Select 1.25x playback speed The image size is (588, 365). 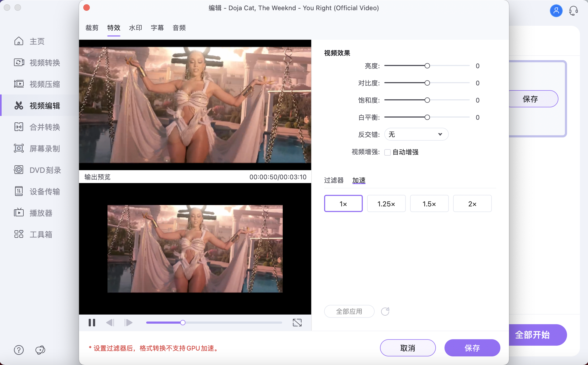pyautogui.click(x=386, y=204)
